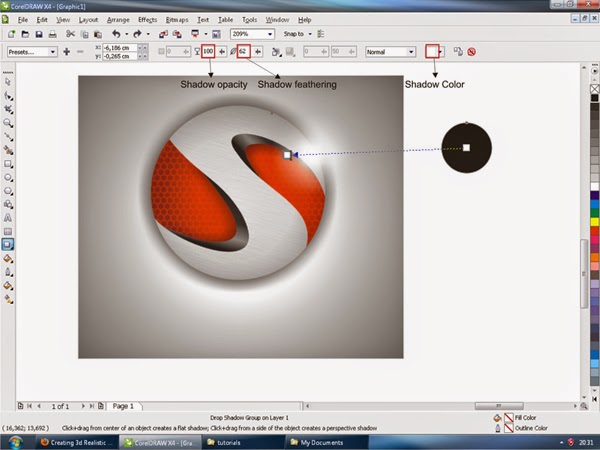
Task: Expand the Redo history arrow
Action: [x=148, y=34]
